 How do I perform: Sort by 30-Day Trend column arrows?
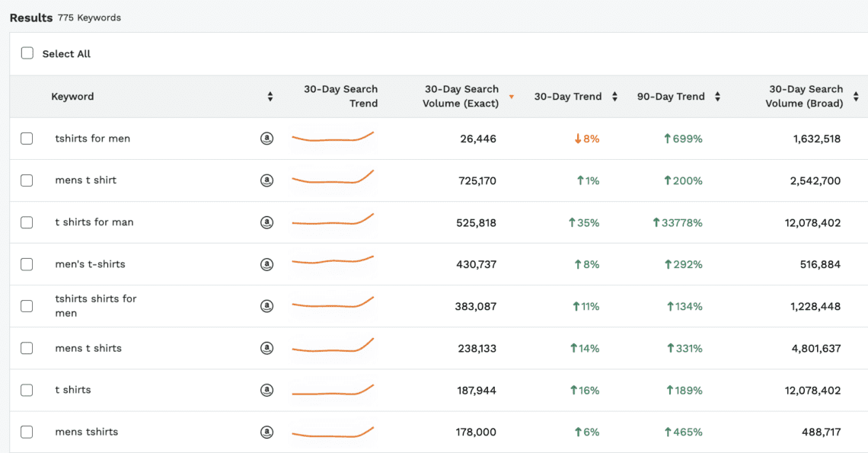(x=614, y=97)
